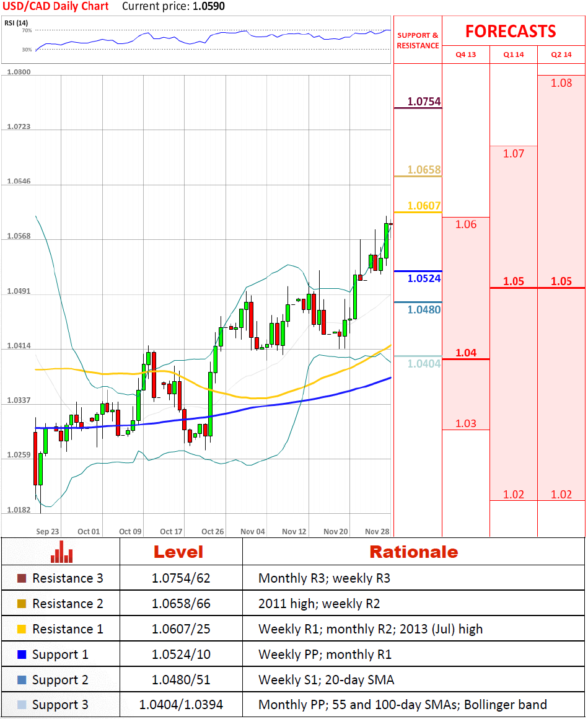Click the Resistance 2 gold color square
The image size is (588, 719).
click(x=22, y=604)
